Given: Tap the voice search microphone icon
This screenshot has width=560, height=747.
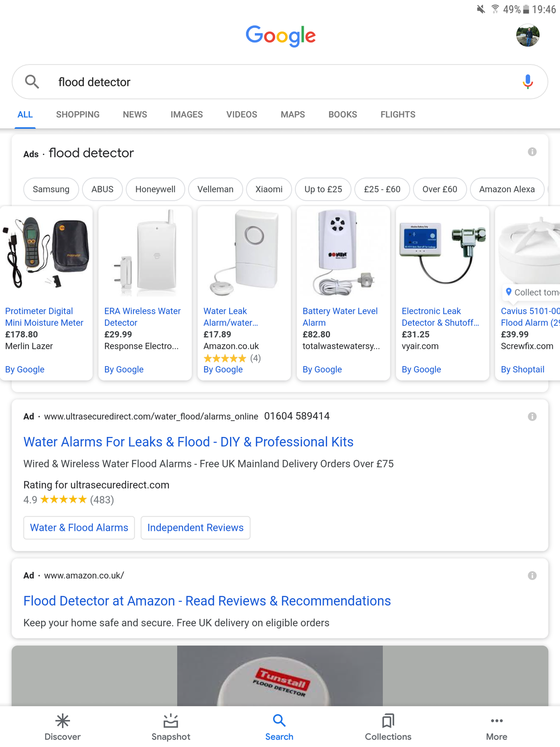Looking at the screenshot, I should click(x=527, y=82).
